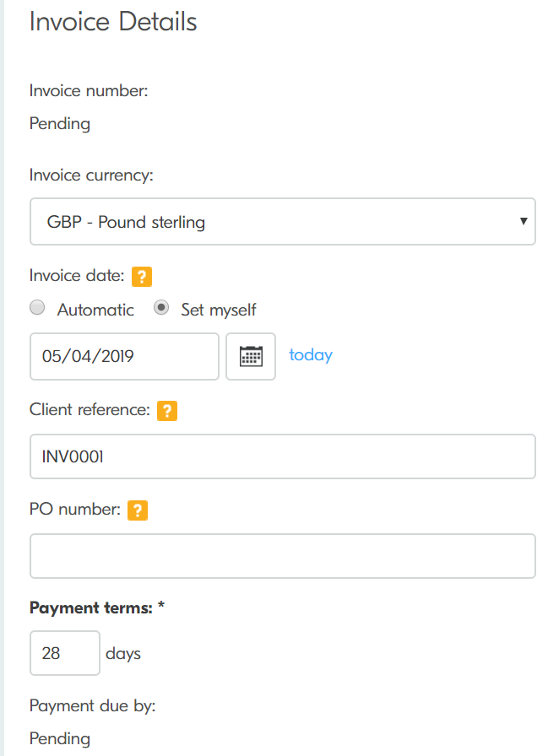The height and width of the screenshot is (756, 548).
Task: Click the invoice date field showing 05/04/2019
Action: [124, 356]
